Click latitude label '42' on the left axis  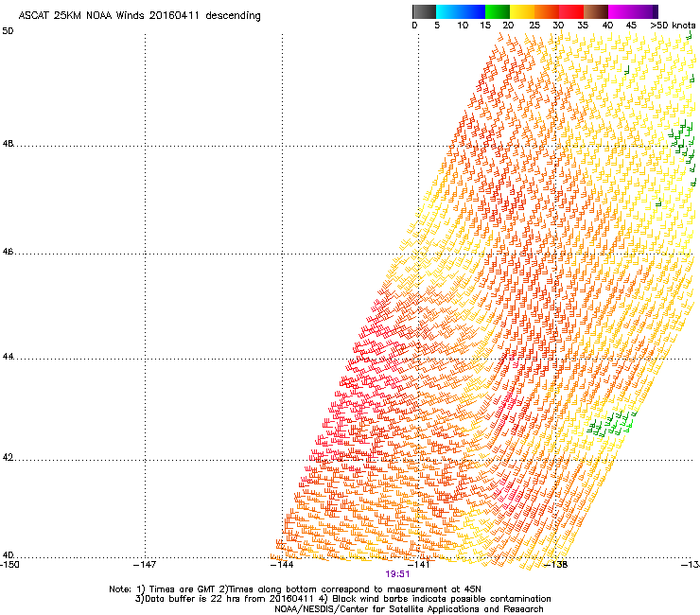tap(8, 458)
